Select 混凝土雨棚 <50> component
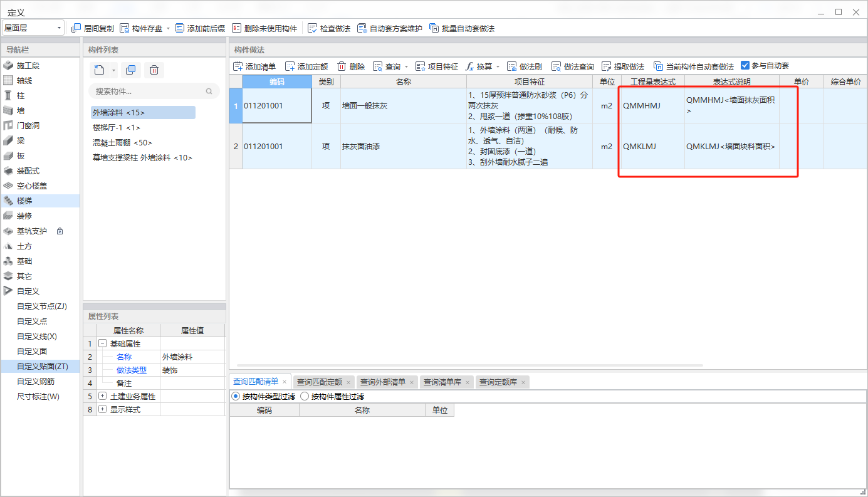 pyautogui.click(x=122, y=142)
